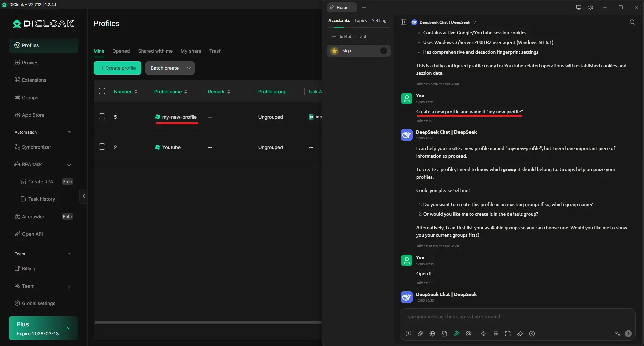Click the attachment paperclip icon

(x=420, y=334)
